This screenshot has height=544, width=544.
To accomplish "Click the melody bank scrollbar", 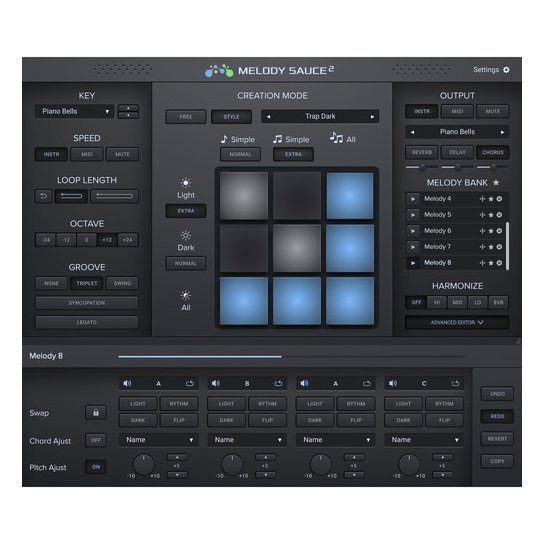I will pos(507,246).
